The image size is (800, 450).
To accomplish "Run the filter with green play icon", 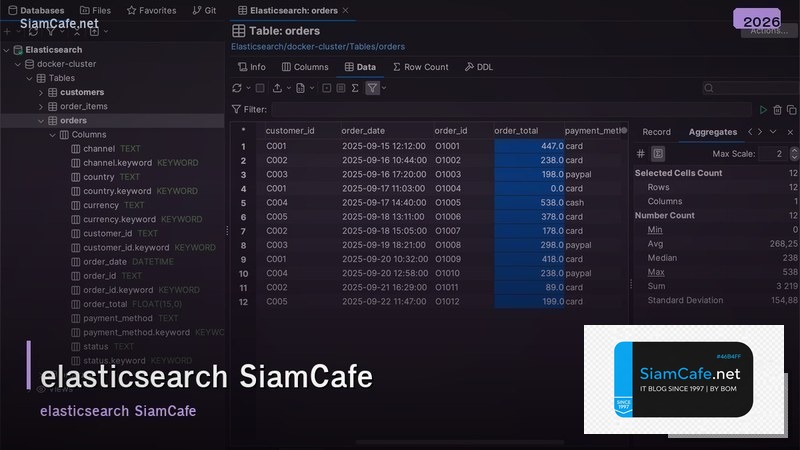I will [x=763, y=110].
